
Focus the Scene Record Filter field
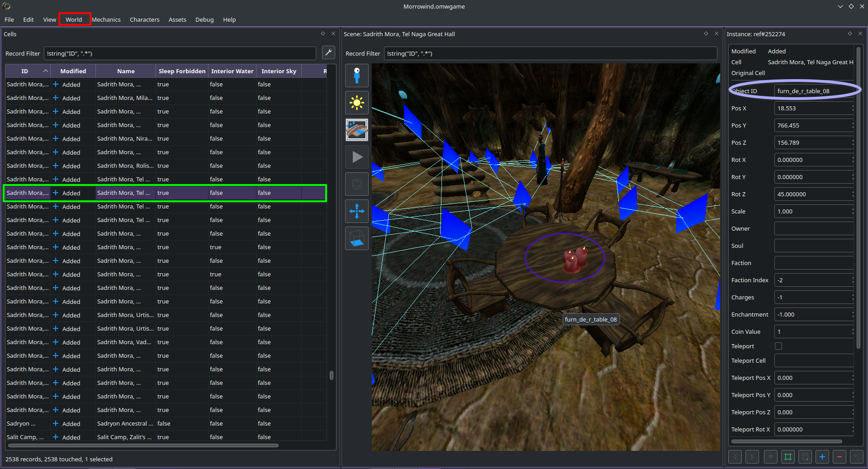point(550,53)
